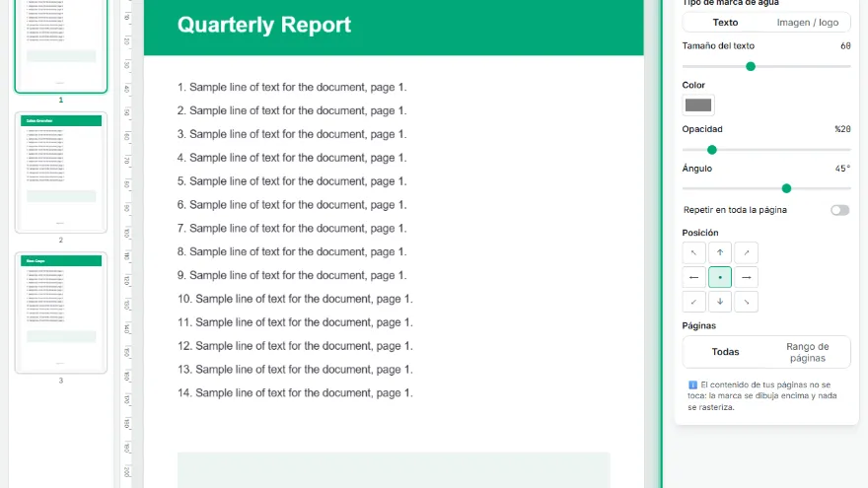Open page 1 thumbnail

click(x=61, y=45)
